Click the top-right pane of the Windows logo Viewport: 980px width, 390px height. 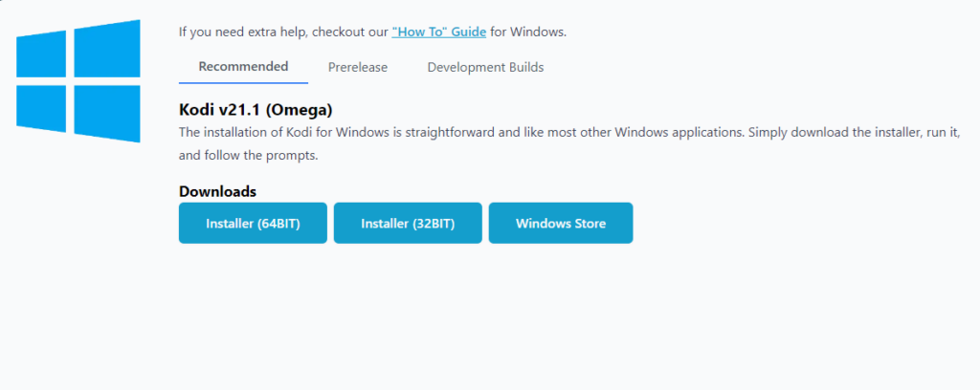(x=106, y=49)
